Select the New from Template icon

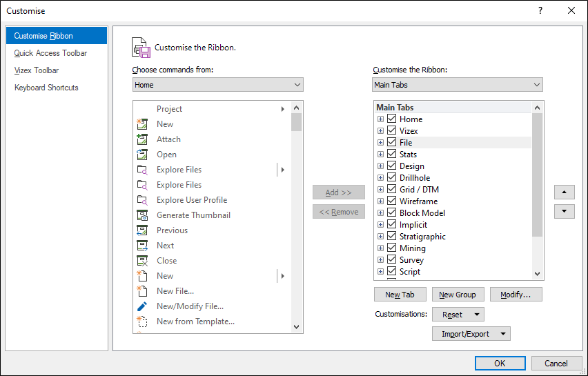[x=142, y=321]
